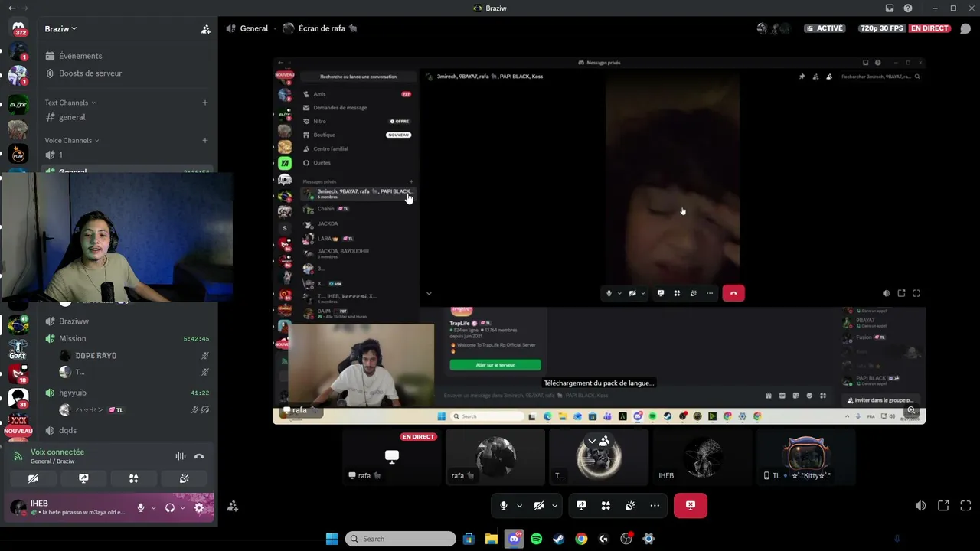
Task: Open Discord direct messages home icon
Action: (x=18, y=28)
